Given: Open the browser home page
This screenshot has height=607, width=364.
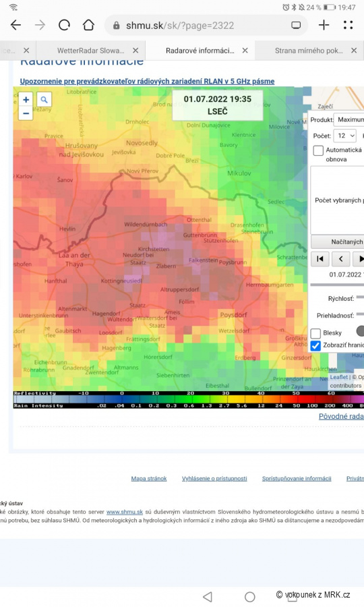Looking at the screenshot, I should (88, 26).
